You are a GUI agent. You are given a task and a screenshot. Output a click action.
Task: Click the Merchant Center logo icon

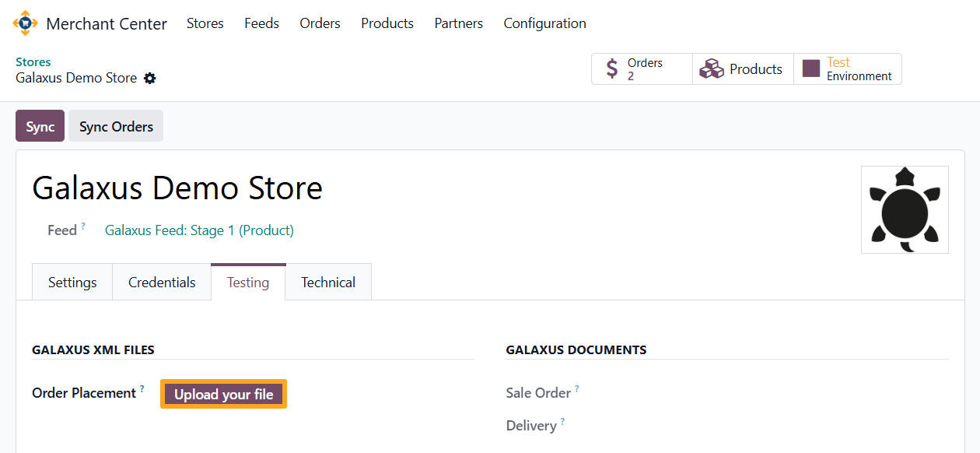pyautogui.click(x=25, y=23)
